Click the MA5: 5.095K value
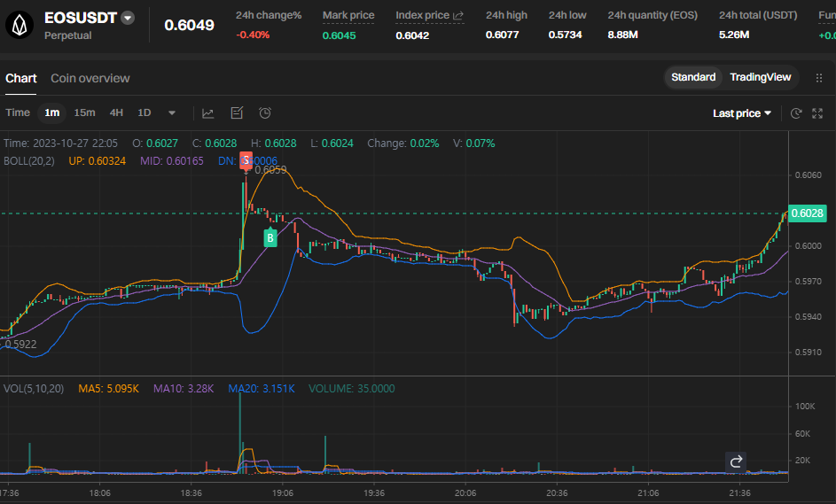 click(109, 388)
